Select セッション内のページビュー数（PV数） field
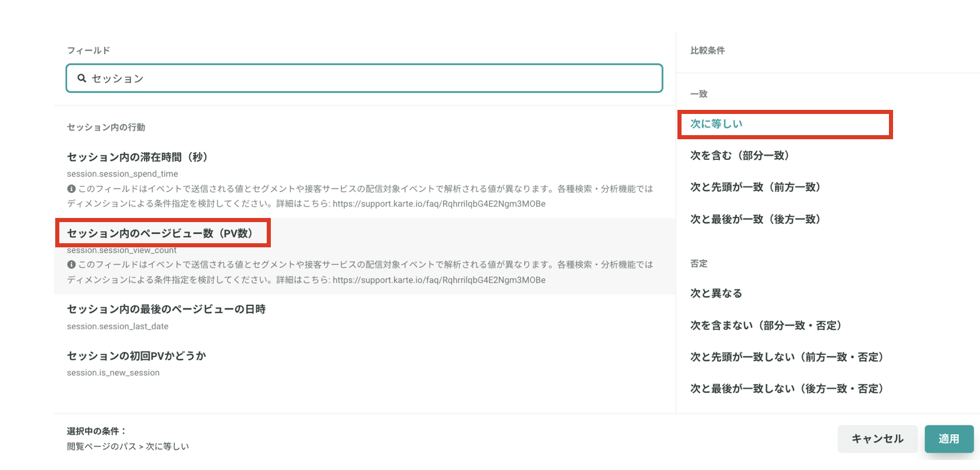This screenshot has height=470, width=980. (160, 233)
